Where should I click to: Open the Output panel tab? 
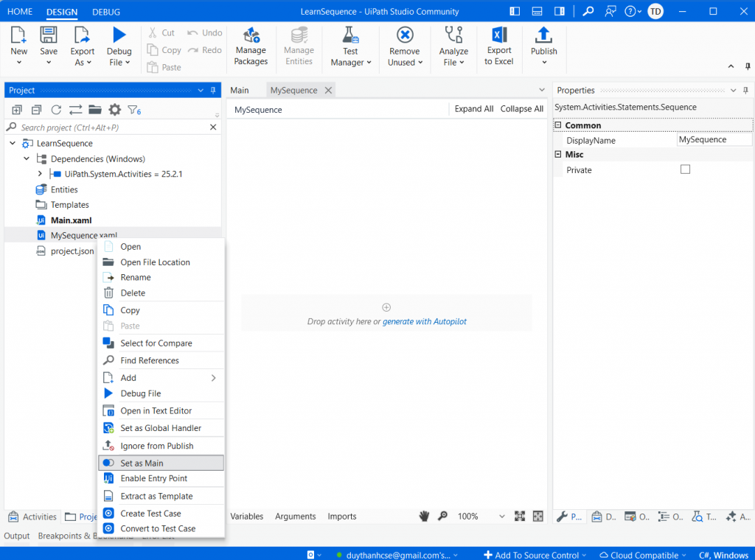click(x=17, y=536)
